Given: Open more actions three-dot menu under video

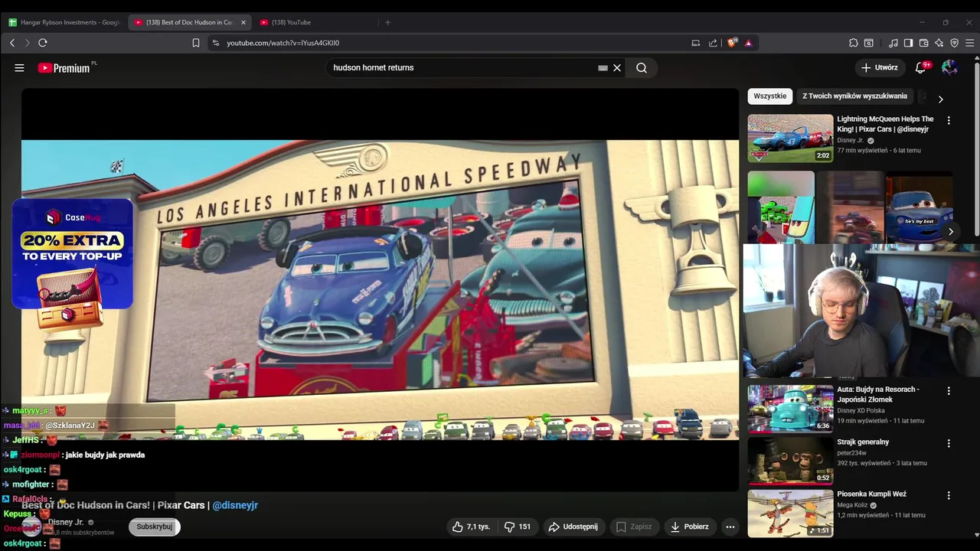Looking at the screenshot, I should click(730, 527).
